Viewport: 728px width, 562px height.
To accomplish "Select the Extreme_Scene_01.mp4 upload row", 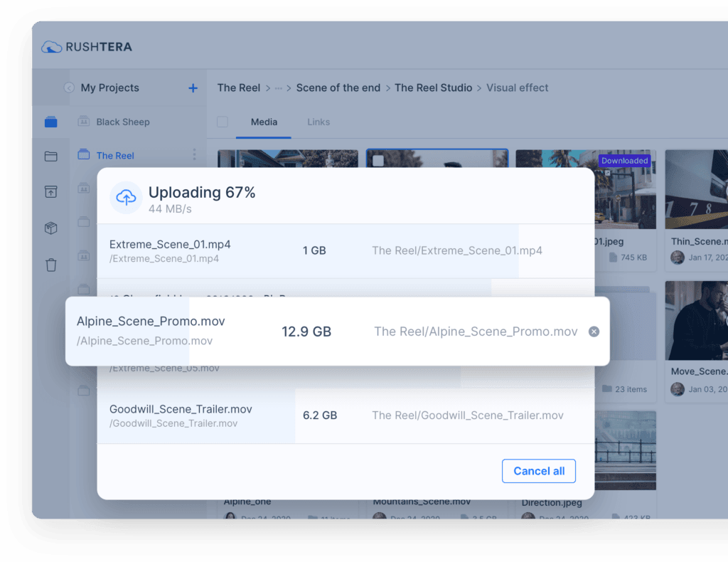I will [346, 251].
